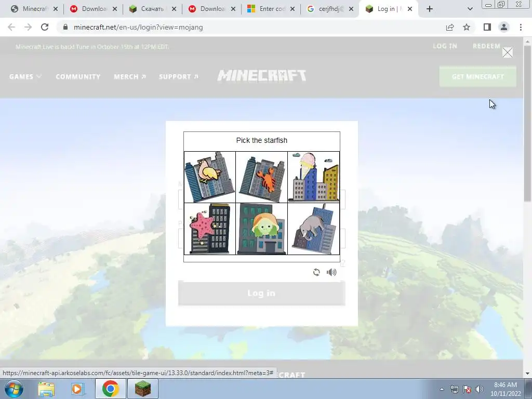Open Chrome's three-dot menu
Screen dimensions: 532x399
click(x=521, y=27)
